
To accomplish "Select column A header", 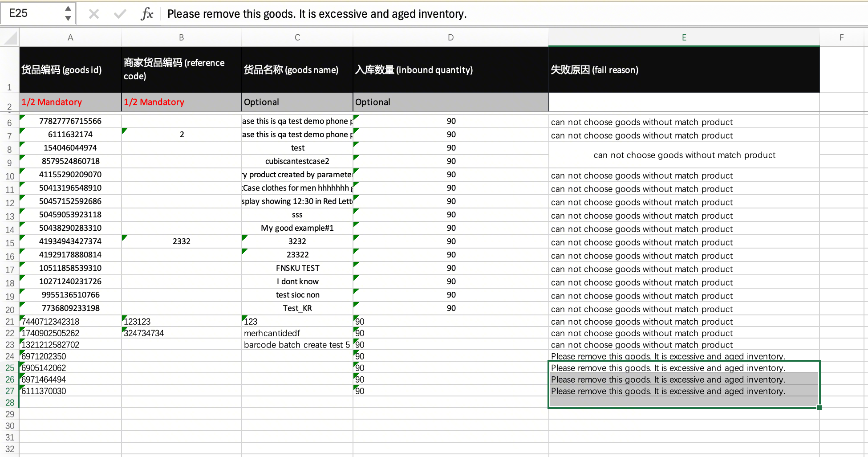I will [x=70, y=38].
